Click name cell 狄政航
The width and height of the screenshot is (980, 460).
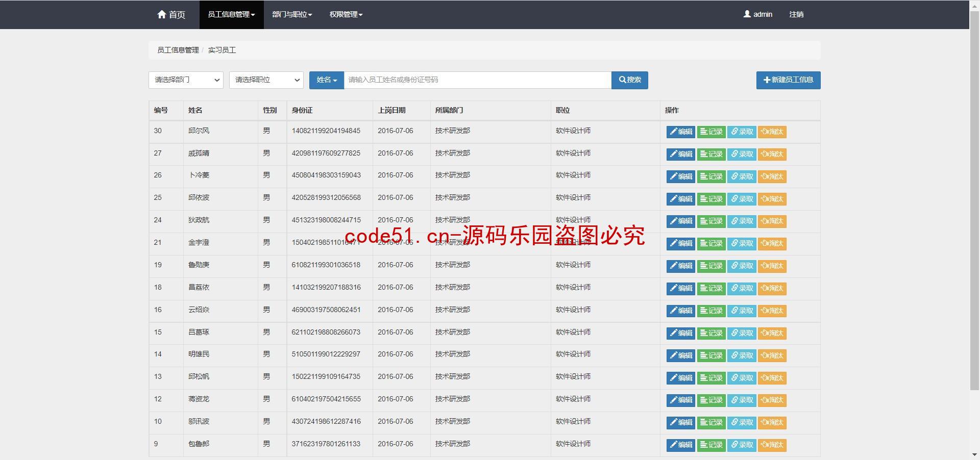point(199,220)
